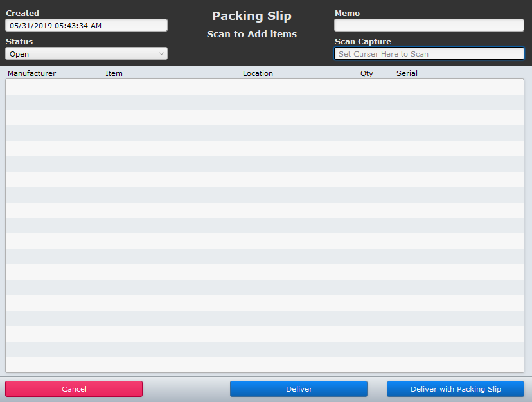This screenshot has height=402, width=532.
Task: Sort by the Qty column header
Action: [x=366, y=73]
